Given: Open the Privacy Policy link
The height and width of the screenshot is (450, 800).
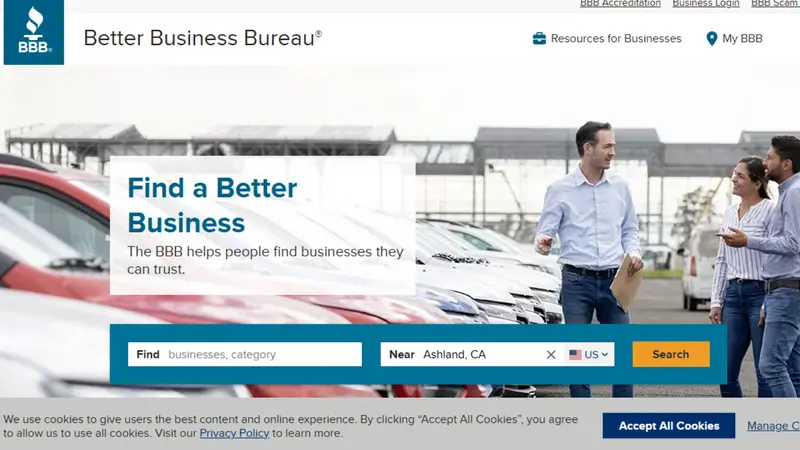Looking at the screenshot, I should (x=234, y=433).
